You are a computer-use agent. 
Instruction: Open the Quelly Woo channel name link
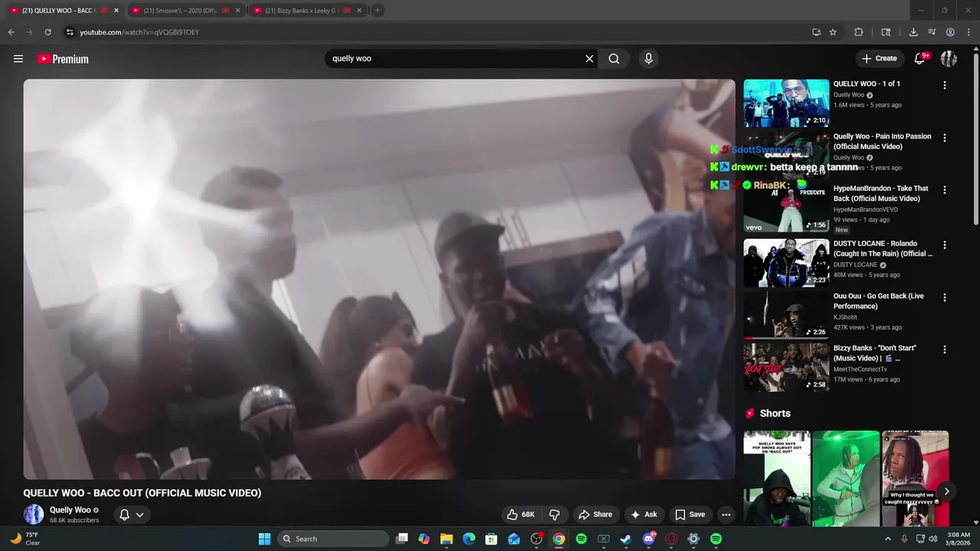coord(70,510)
